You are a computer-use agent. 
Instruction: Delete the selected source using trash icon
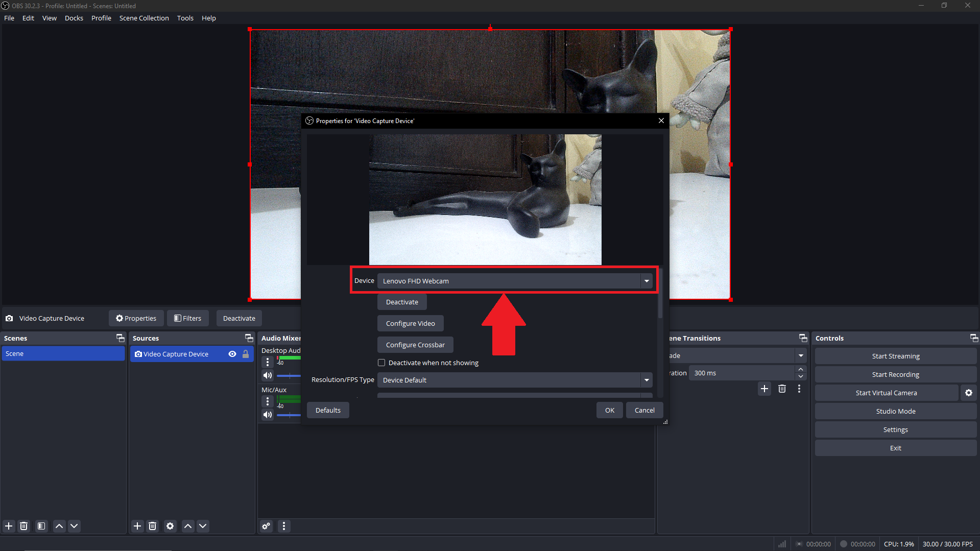(152, 526)
